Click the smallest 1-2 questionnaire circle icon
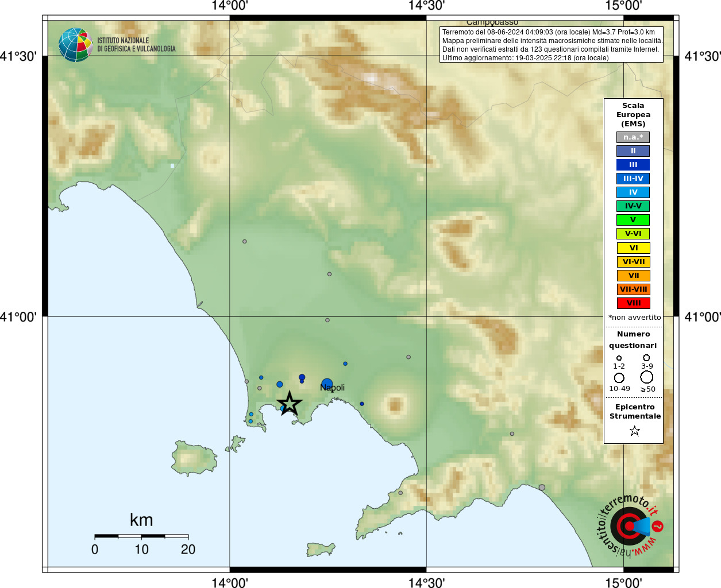 point(619,358)
